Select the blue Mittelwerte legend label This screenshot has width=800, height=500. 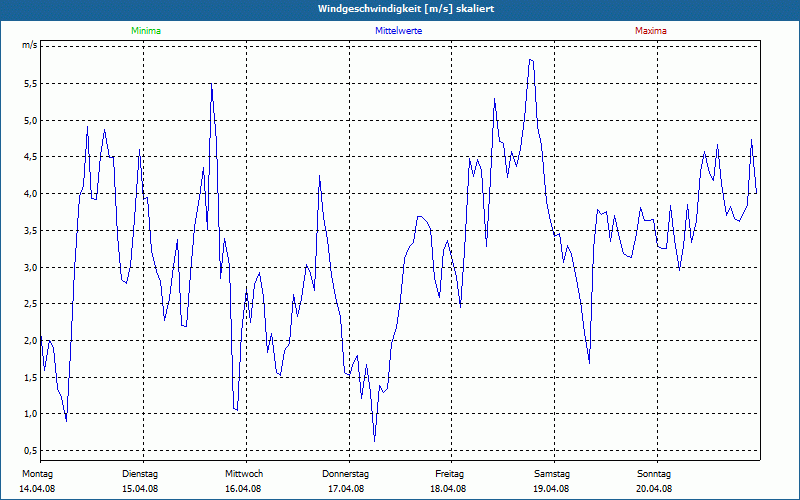tap(398, 31)
